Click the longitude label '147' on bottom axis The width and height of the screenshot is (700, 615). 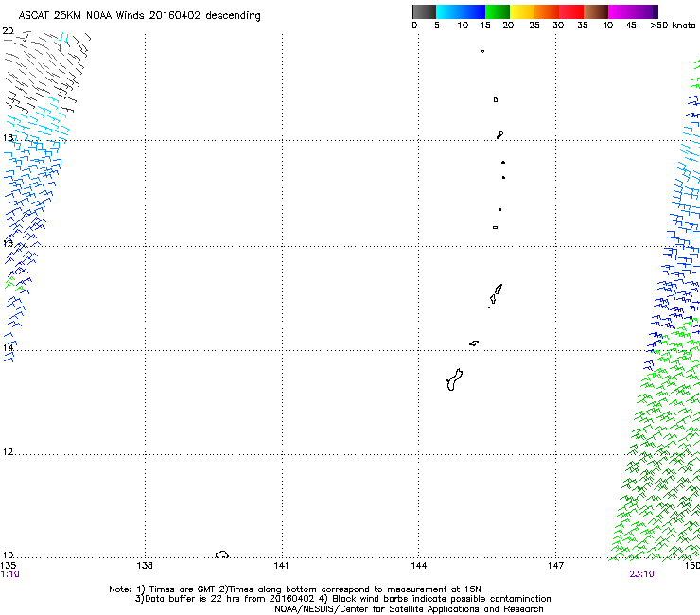click(555, 566)
